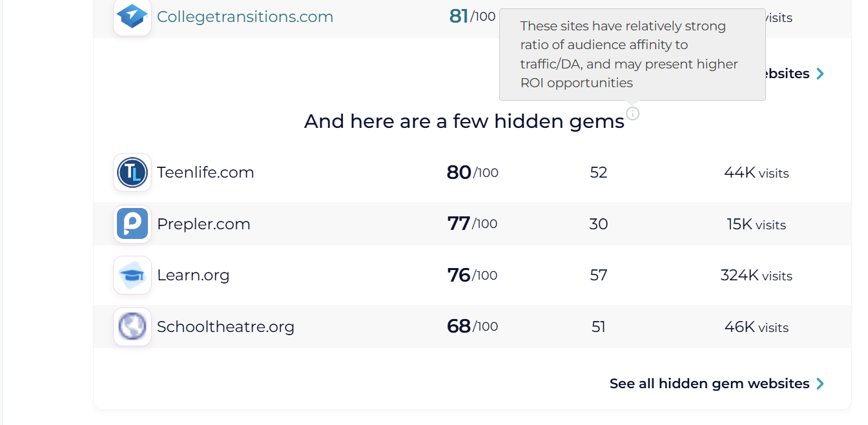Select the Prepler.com site name
This screenshot has height=425, width=868.
(203, 224)
